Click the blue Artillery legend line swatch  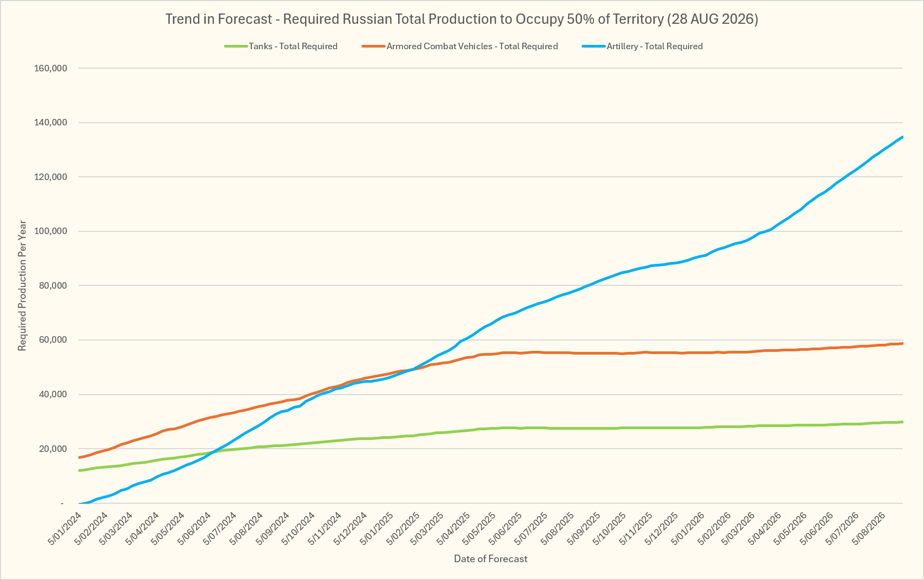point(593,46)
